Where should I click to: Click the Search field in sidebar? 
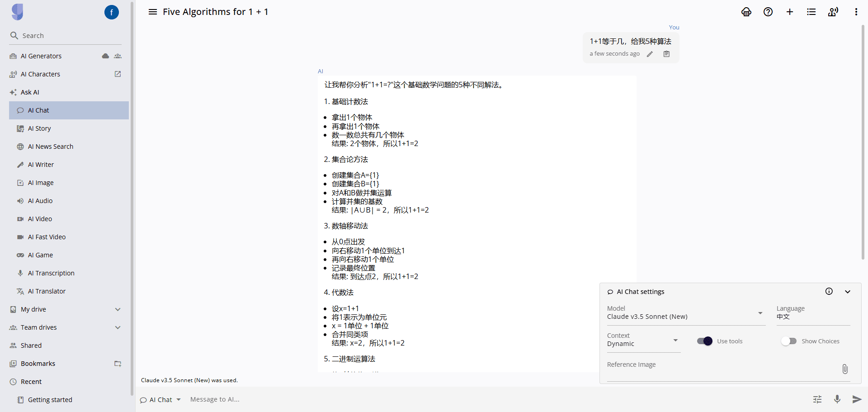tap(66, 35)
